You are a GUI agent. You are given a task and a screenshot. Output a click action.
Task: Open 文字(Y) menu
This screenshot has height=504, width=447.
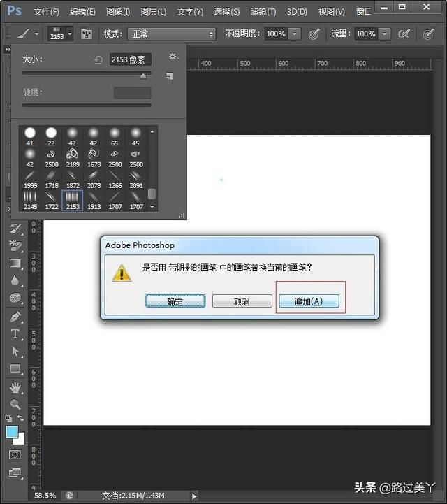(190, 12)
